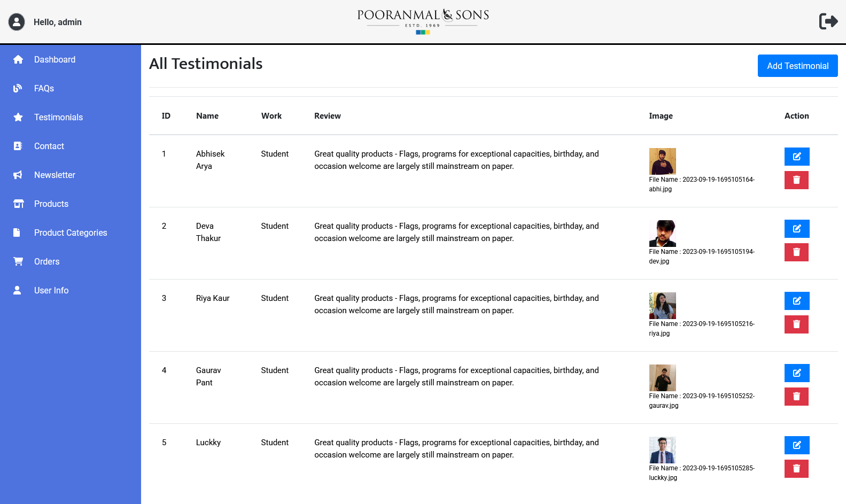The image size is (846, 504).
Task: Open the Contact page in sidebar
Action: [x=49, y=146]
